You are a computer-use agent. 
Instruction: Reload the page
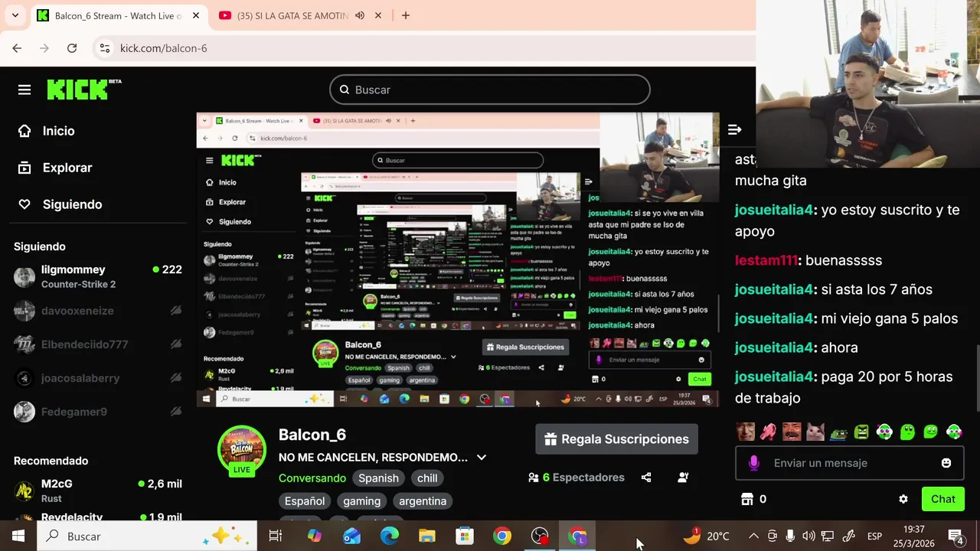(72, 48)
